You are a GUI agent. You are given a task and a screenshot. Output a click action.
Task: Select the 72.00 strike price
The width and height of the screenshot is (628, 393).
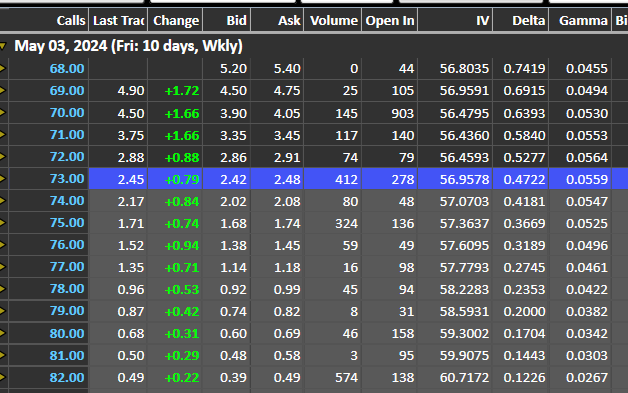tap(67, 157)
